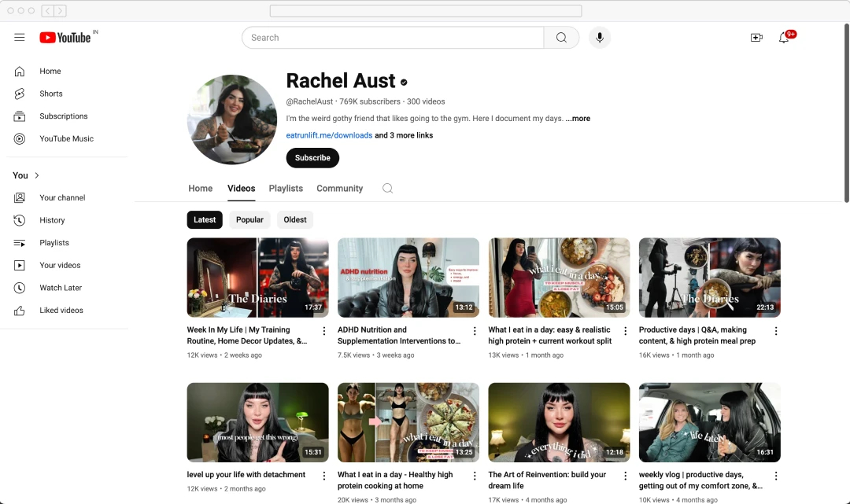Expand the channel description with more
Image resolution: width=850 pixels, height=504 pixels.
(x=578, y=118)
